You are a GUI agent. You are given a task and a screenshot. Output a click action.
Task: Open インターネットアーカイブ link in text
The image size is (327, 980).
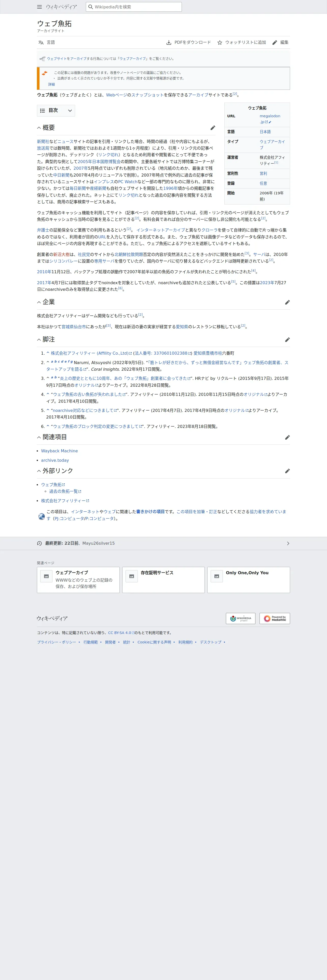(x=161, y=230)
